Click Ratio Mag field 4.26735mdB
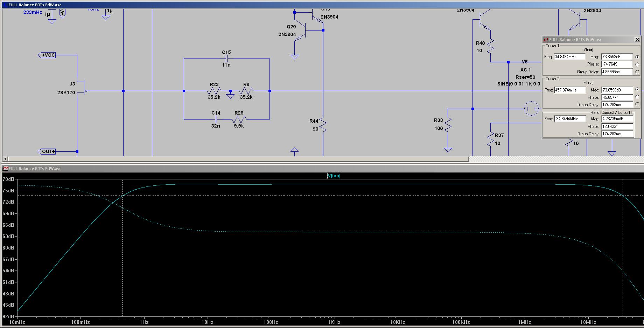The width and height of the screenshot is (644, 328). click(x=617, y=119)
